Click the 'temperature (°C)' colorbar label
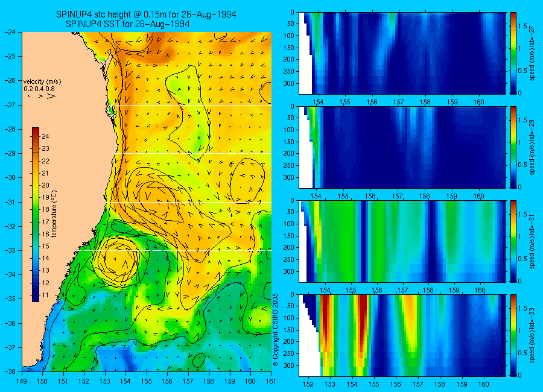 point(54,214)
